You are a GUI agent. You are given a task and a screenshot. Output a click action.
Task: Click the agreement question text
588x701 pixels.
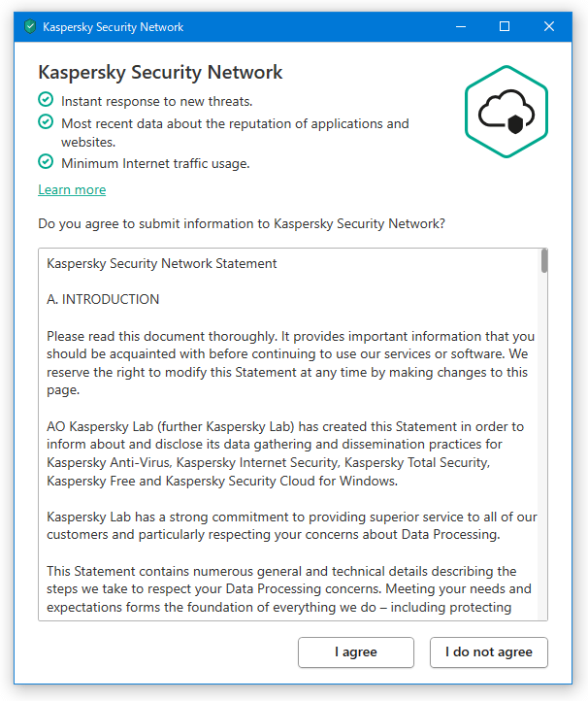(242, 223)
